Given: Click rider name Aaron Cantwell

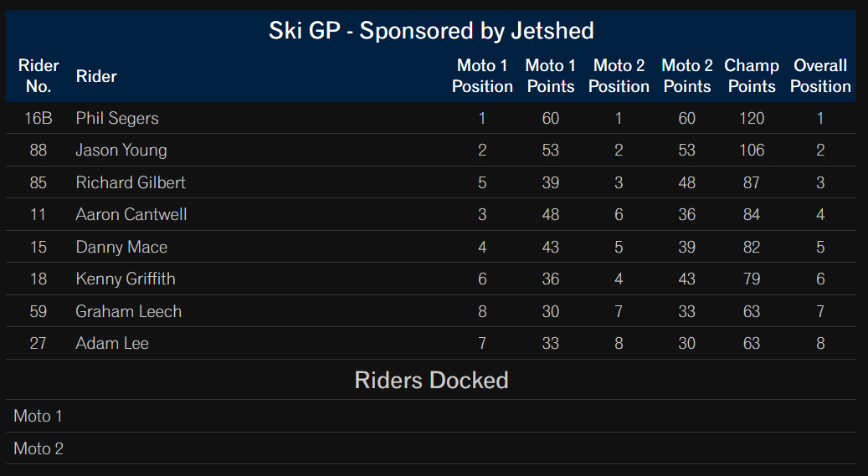Looking at the screenshot, I should 131,214.
